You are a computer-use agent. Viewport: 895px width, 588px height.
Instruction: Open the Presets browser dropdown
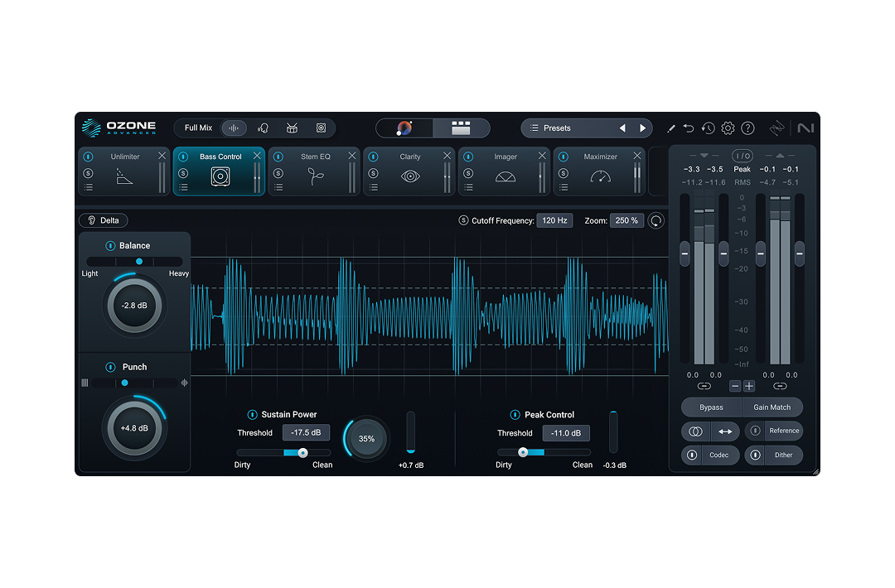point(557,128)
